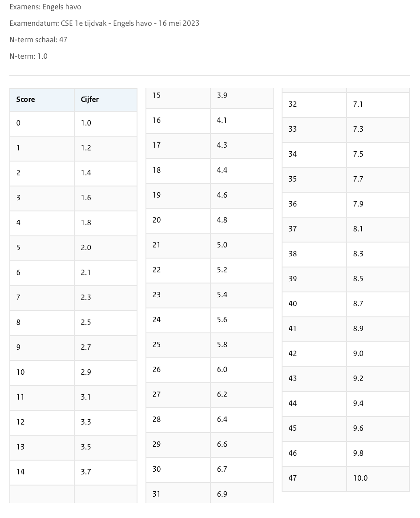Viewport: 420px width, 518px height.
Task: Click the Examendatum line of text
Action: pos(104,23)
